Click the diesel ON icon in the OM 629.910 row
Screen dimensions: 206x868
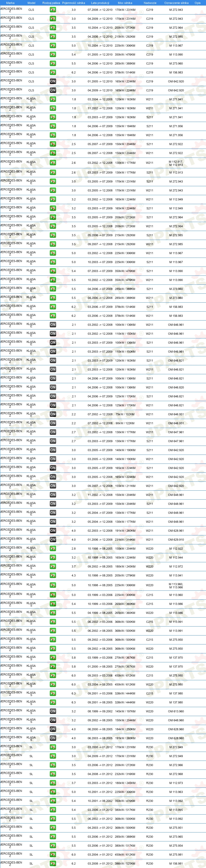point(53,539)
